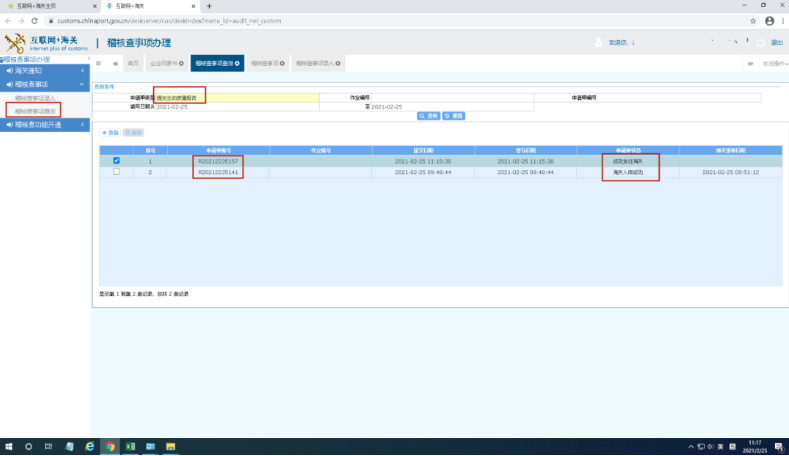Check the checkbox for row 2
The height and width of the screenshot is (456, 789).
[x=116, y=172]
